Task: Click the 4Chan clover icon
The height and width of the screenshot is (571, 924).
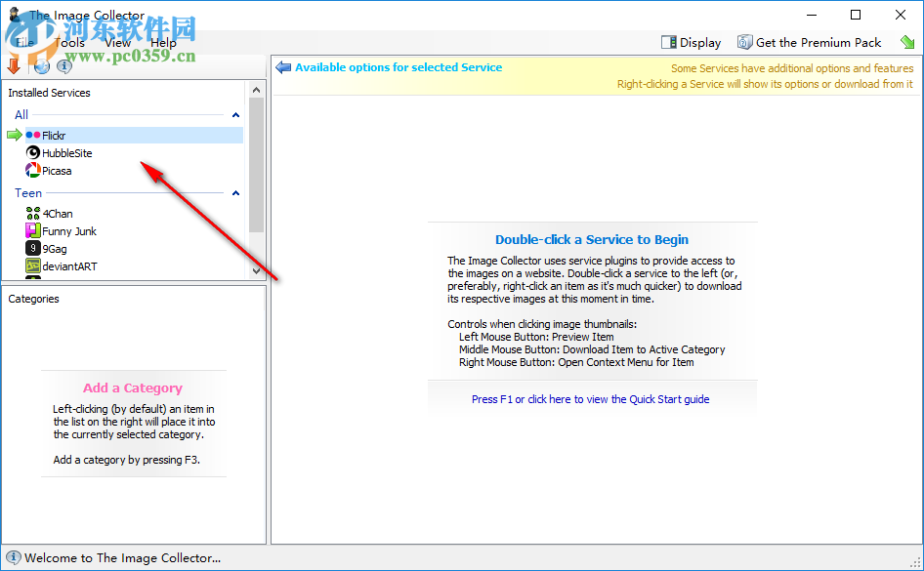Action: pos(33,213)
